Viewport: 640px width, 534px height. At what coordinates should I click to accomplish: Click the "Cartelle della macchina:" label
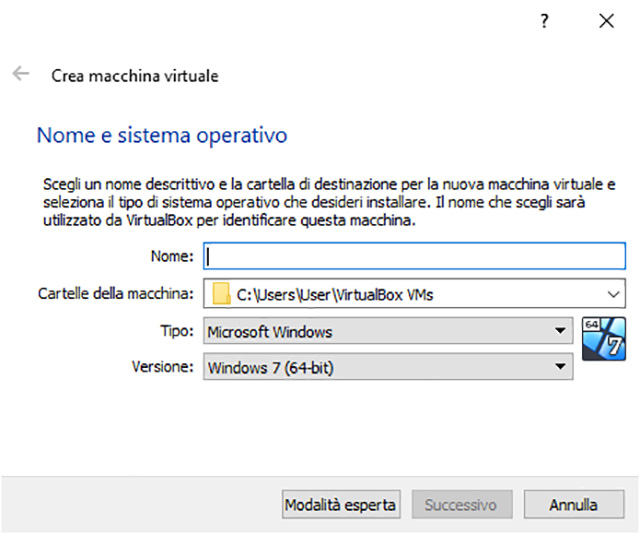115,294
